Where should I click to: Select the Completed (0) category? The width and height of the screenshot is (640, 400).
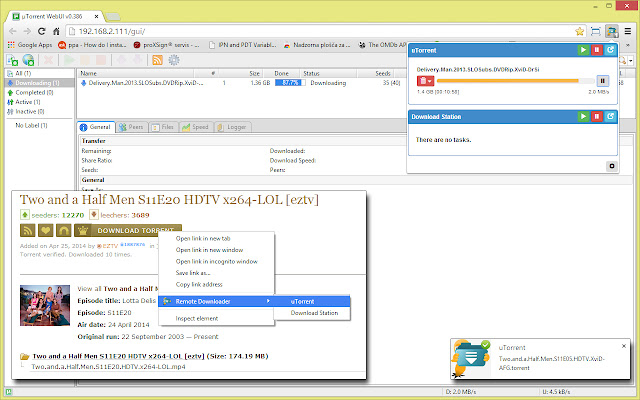(34, 92)
